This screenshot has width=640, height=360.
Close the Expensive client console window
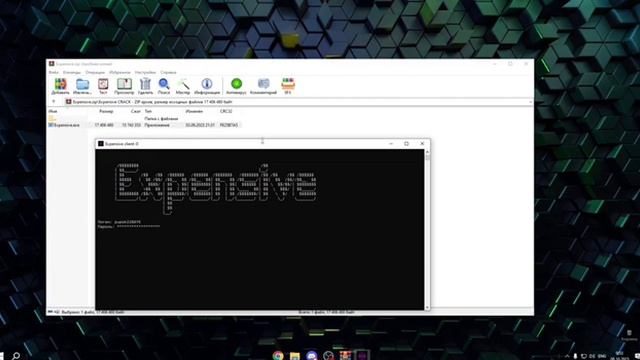[422, 144]
